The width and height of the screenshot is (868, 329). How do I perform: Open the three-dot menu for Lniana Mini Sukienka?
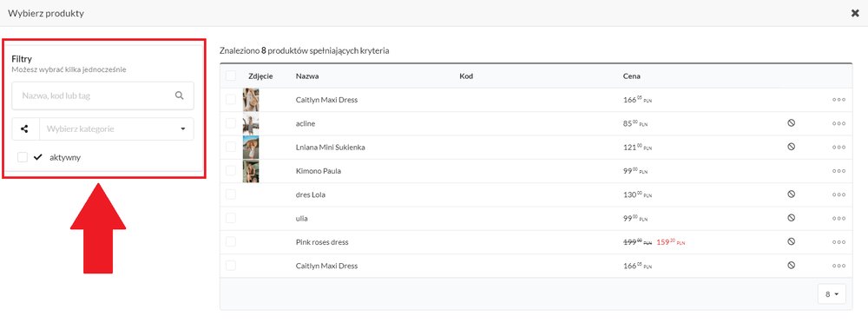tap(838, 148)
